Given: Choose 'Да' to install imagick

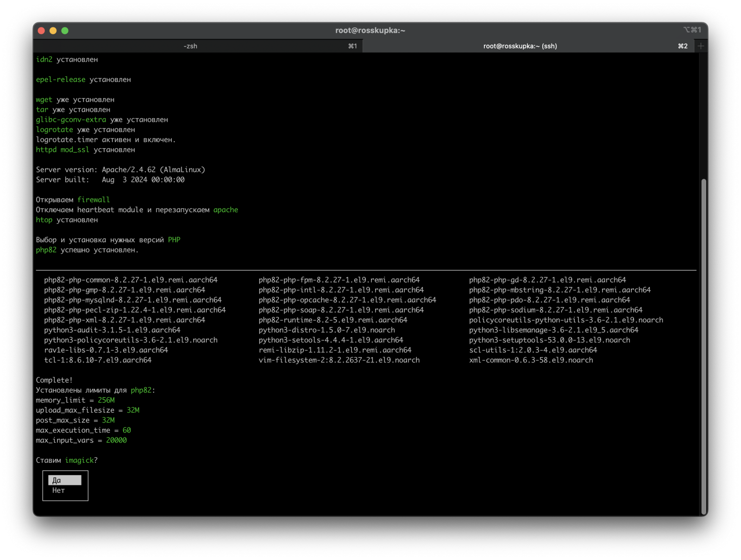Looking at the screenshot, I should point(65,480).
